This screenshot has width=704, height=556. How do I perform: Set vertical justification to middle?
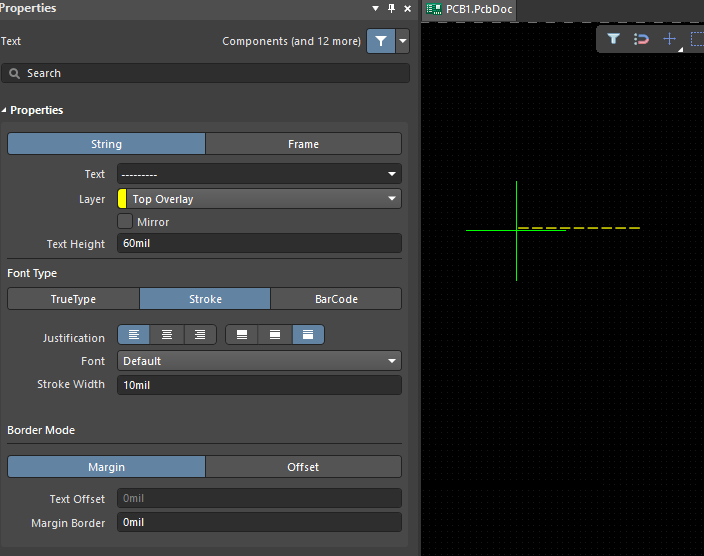275,335
